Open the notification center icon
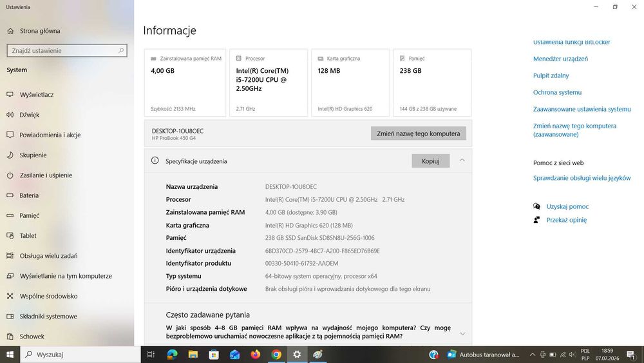The height and width of the screenshot is (363, 644). tap(632, 355)
